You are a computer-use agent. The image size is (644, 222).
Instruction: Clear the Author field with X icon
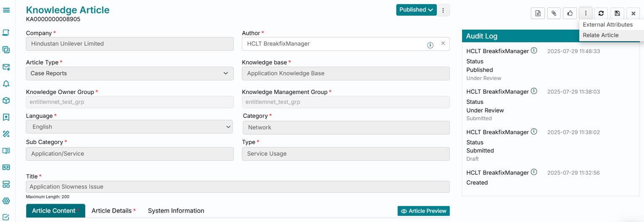click(x=443, y=43)
